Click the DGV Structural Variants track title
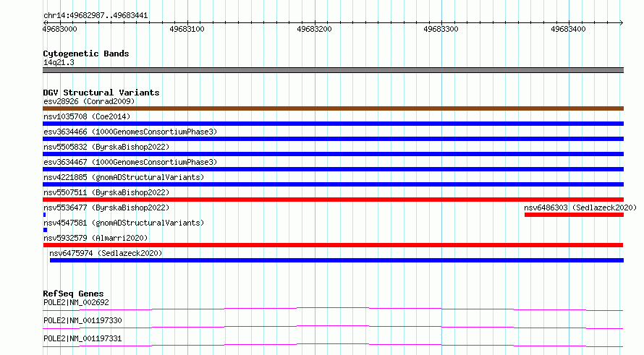644x355 pixels. 101,93
